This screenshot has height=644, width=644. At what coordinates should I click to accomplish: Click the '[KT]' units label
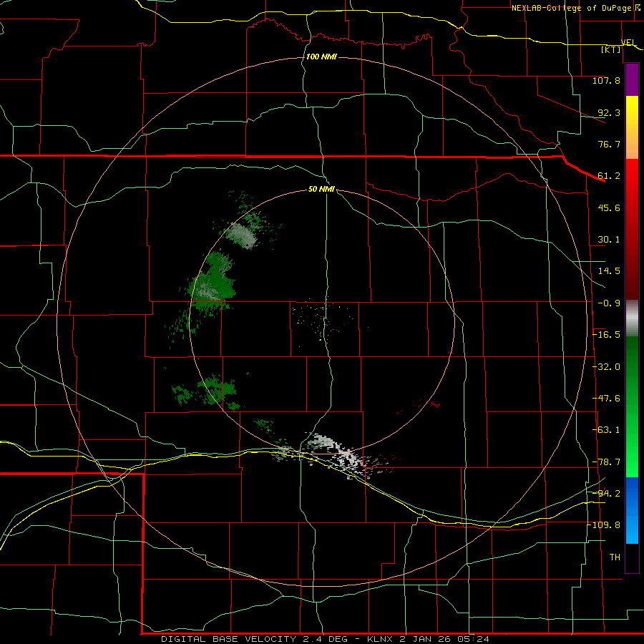click(x=611, y=49)
